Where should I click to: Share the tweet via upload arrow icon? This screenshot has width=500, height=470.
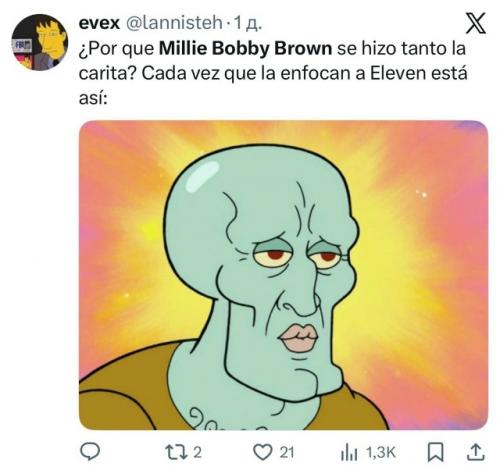[476, 452]
